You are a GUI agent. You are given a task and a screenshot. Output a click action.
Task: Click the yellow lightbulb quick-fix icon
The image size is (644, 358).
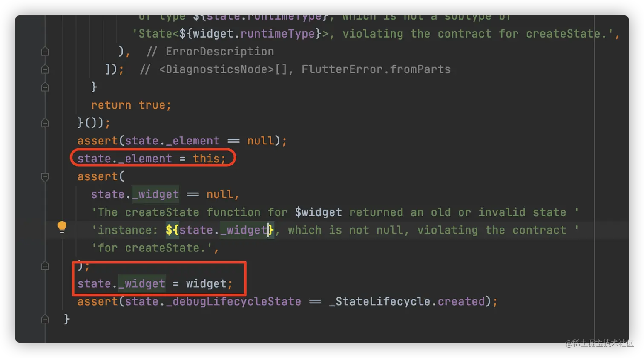[62, 227]
